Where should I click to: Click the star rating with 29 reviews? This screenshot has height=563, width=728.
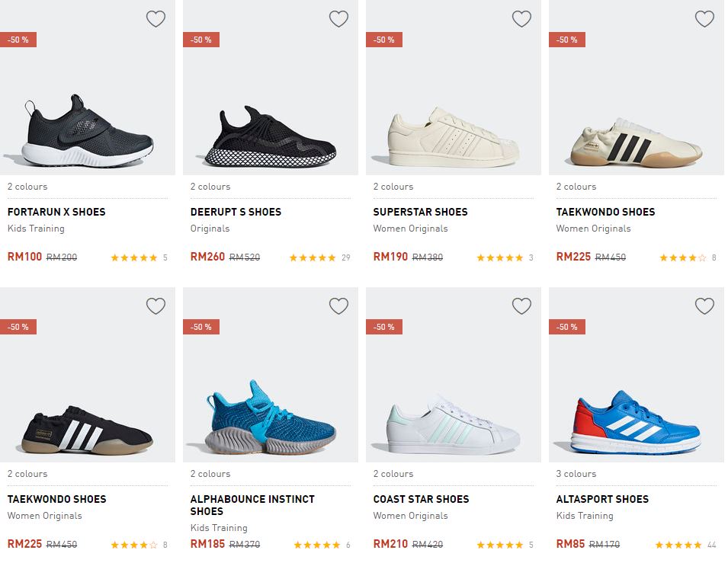313,258
